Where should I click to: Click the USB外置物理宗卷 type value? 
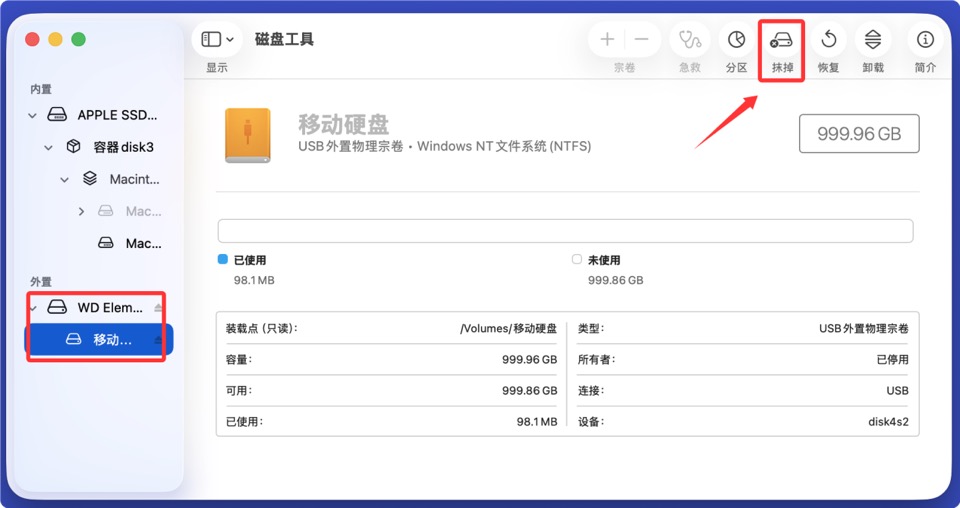pyautogui.click(x=864, y=329)
